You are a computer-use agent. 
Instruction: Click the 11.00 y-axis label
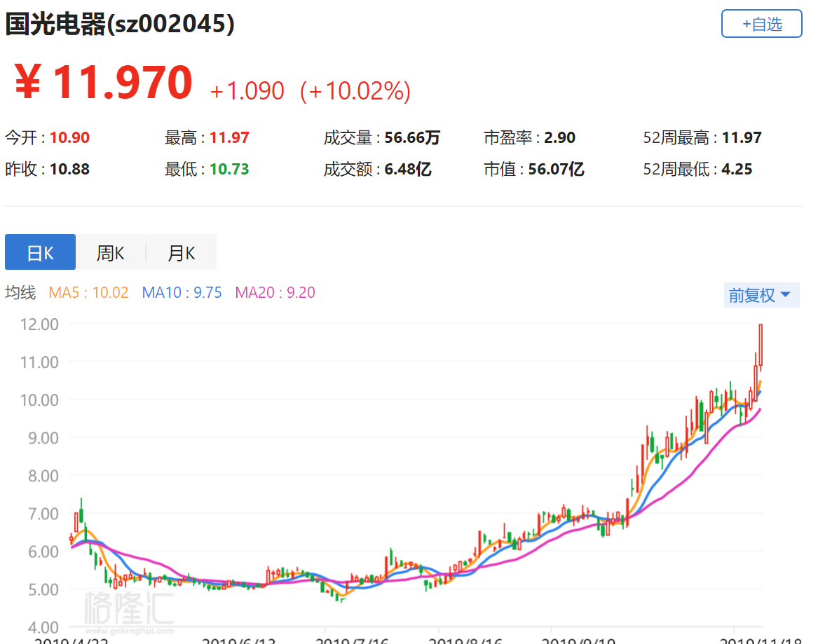tap(39, 362)
